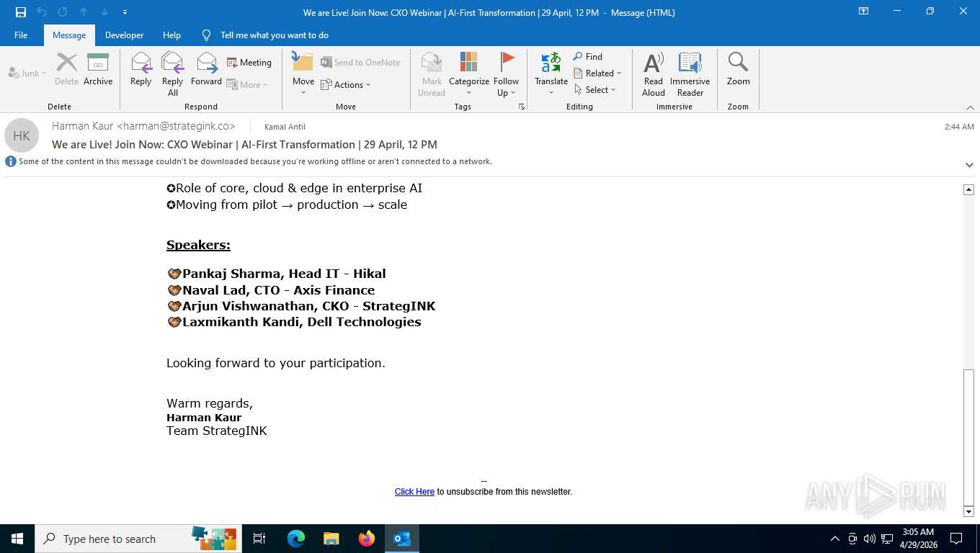Click the Move folder button

tap(303, 73)
